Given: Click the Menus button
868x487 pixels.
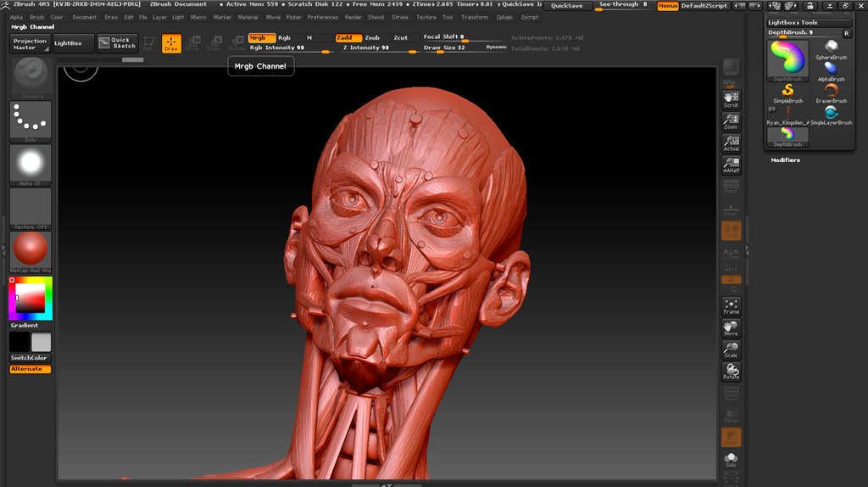Looking at the screenshot, I should pos(668,6).
